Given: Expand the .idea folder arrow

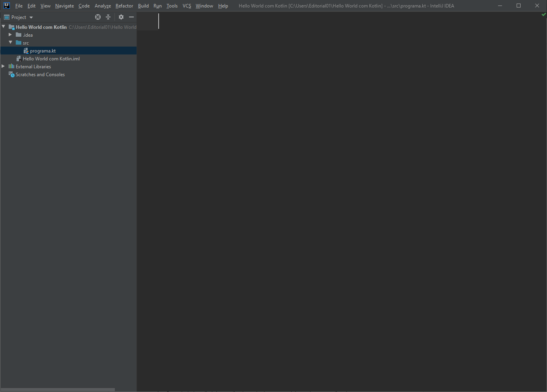Looking at the screenshot, I should pos(10,35).
